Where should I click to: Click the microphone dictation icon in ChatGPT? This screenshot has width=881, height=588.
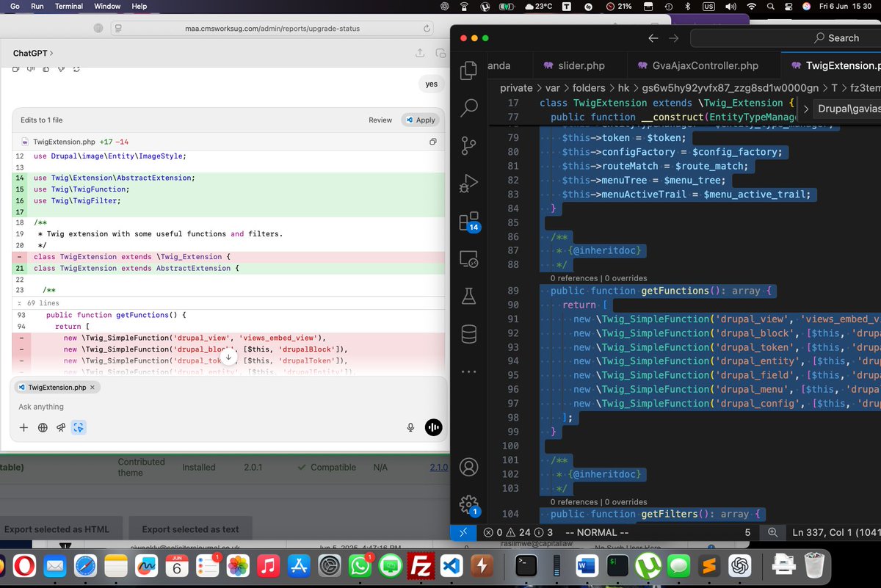click(411, 427)
